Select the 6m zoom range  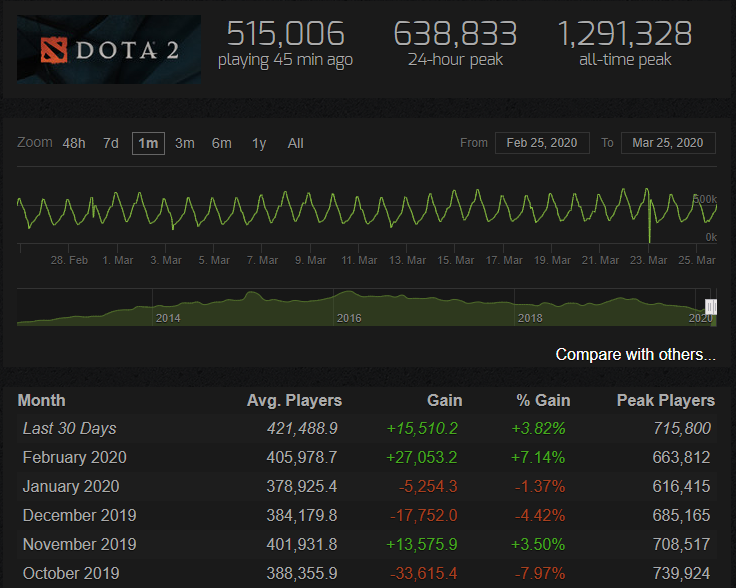coord(222,143)
